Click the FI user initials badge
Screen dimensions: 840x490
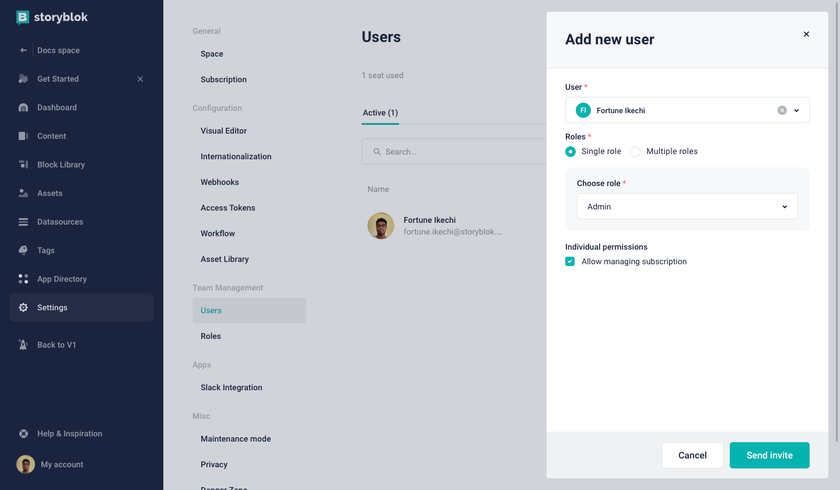click(x=583, y=110)
